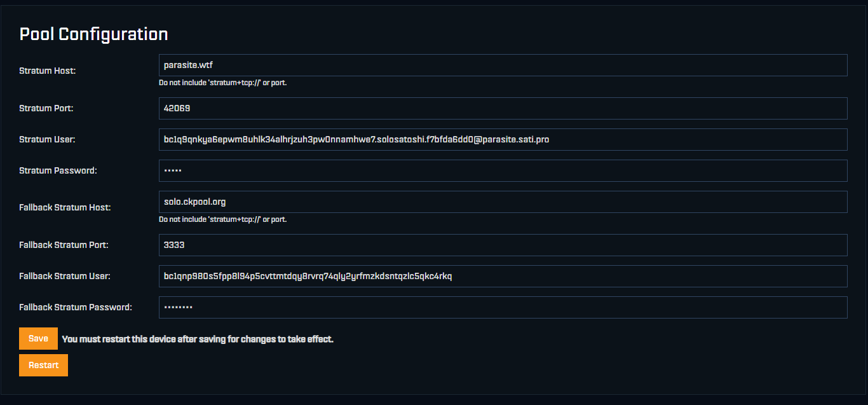Click the Fallback Stratum Port label
This screenshot has height=405, width=868.
tap(63, 245)
